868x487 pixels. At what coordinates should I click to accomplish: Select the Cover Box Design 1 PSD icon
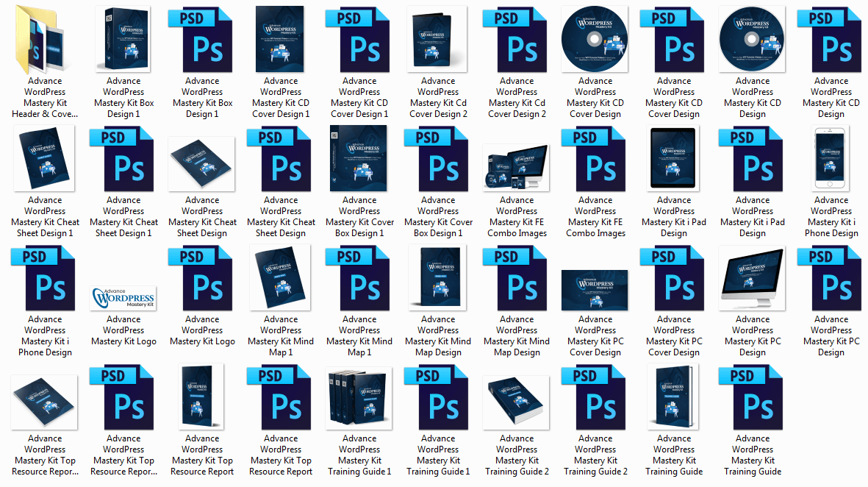436,159
